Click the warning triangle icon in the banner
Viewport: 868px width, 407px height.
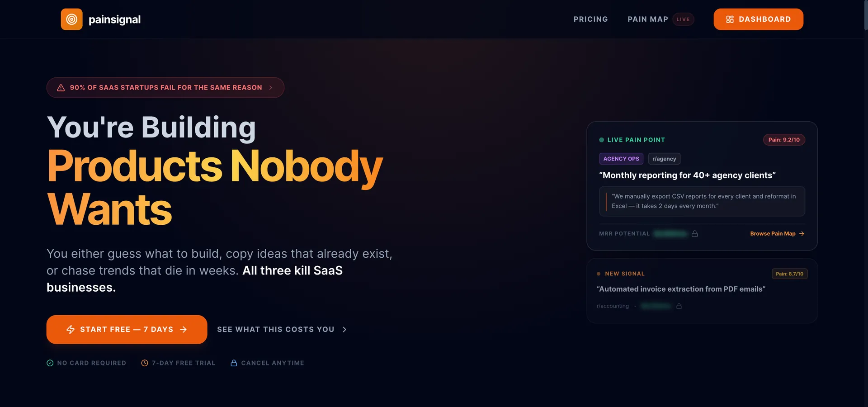(61, 88)
